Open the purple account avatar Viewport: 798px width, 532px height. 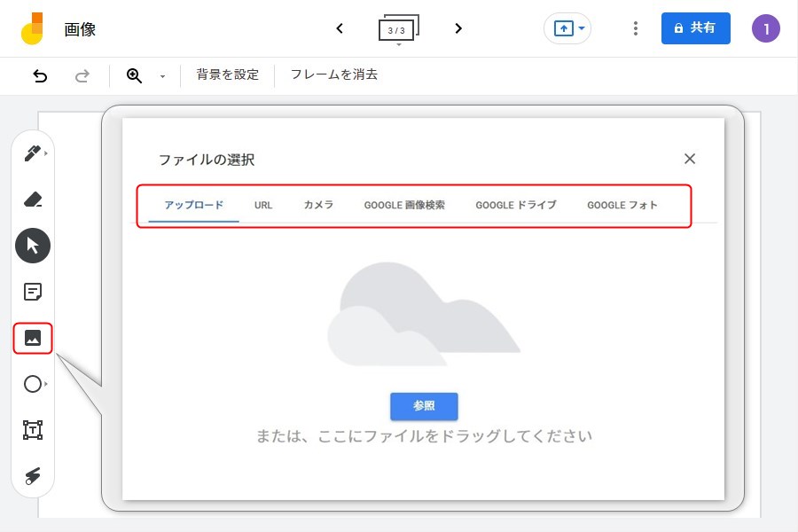pyautogui.click(x=766, y=28)
